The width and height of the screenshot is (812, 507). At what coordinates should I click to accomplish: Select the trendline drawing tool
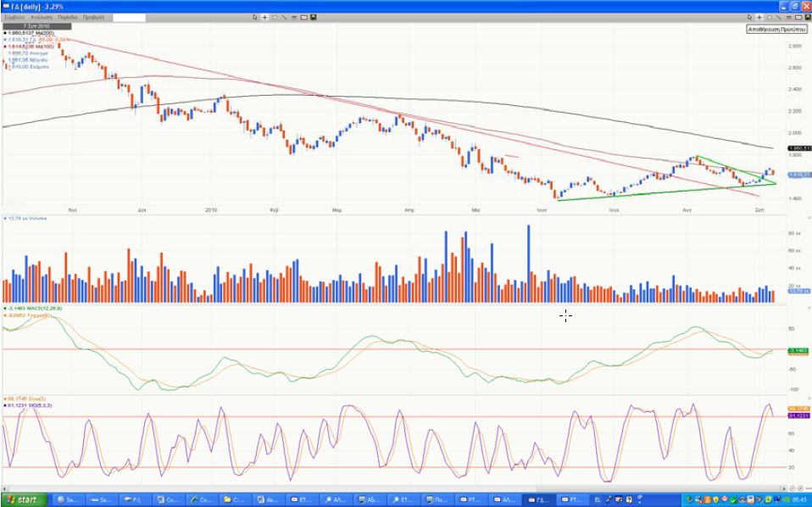click(x=284, y=17)
